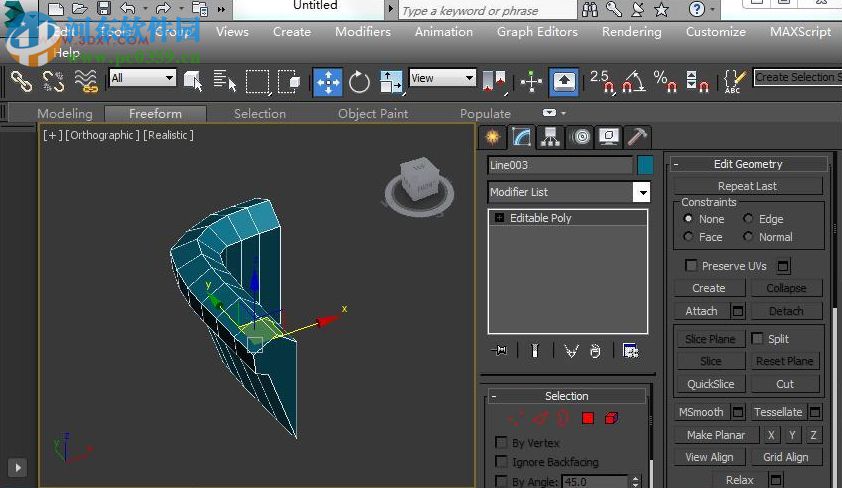Viewport: 842px width, 488px height.
Task: Enable Preserve UVs checkbox
Action: [x=691, y=265]
